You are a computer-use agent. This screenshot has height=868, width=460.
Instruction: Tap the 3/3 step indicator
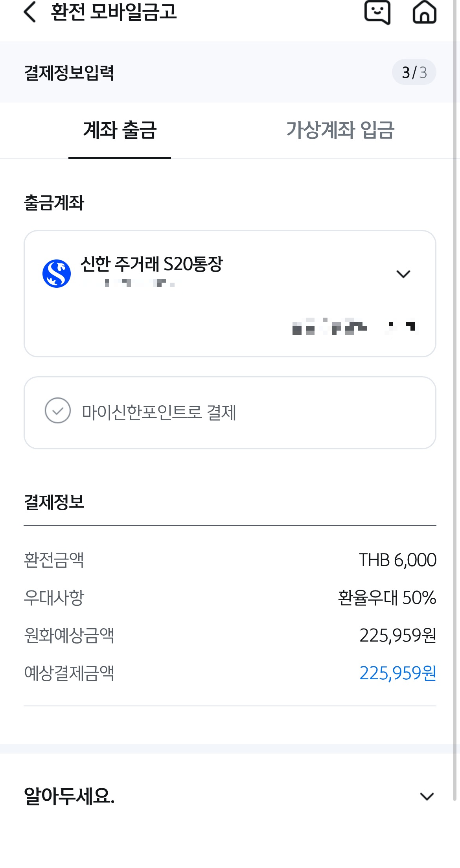[x=414, y=72]
